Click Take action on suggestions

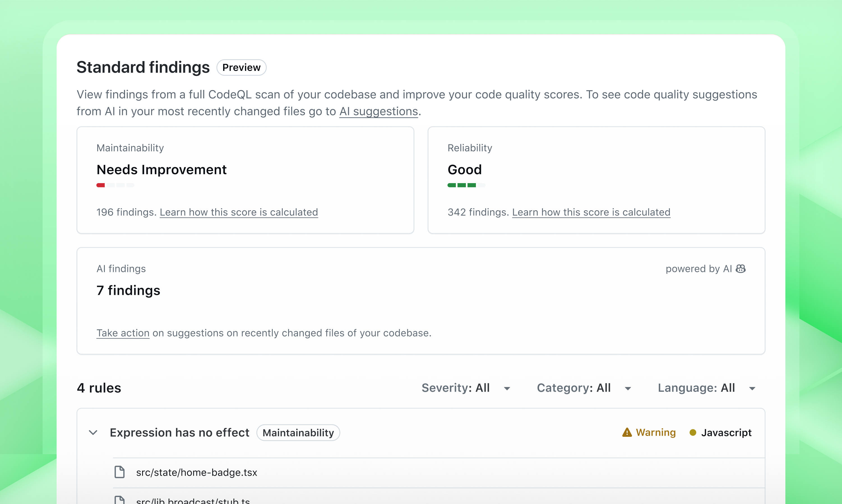[x=123, y=333]
